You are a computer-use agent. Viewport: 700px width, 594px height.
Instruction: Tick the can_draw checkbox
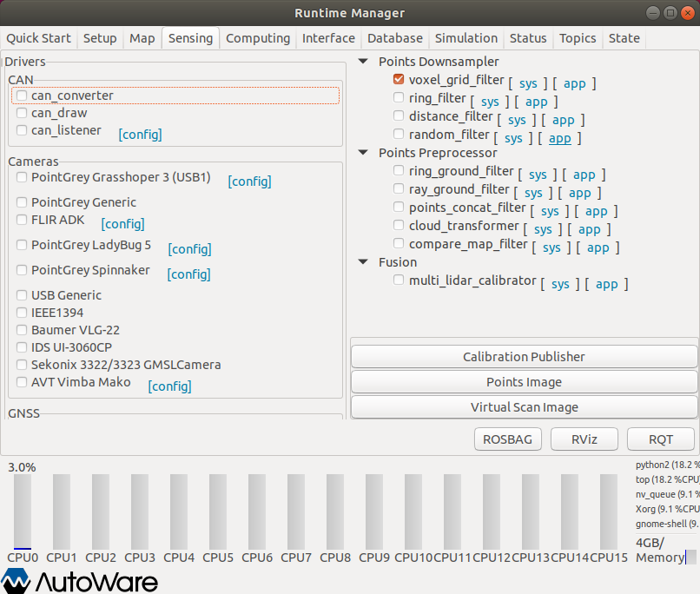click(x=22, y=113)
